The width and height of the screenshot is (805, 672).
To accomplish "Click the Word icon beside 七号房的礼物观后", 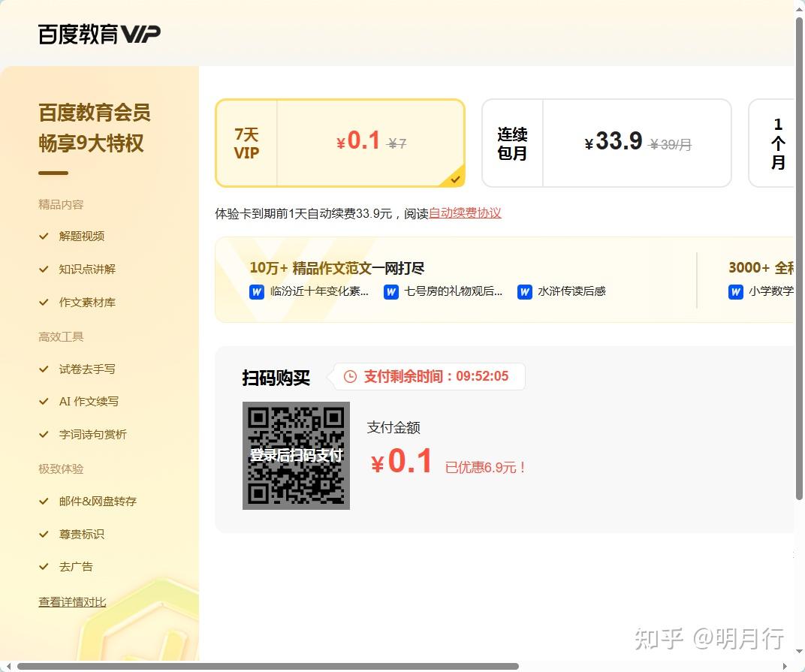I will (391, 291).
